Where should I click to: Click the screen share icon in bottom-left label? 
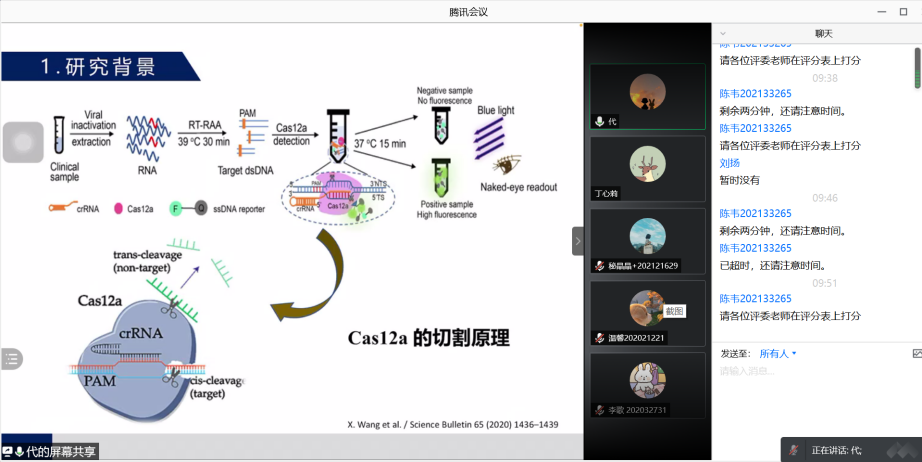click(8, 452)
